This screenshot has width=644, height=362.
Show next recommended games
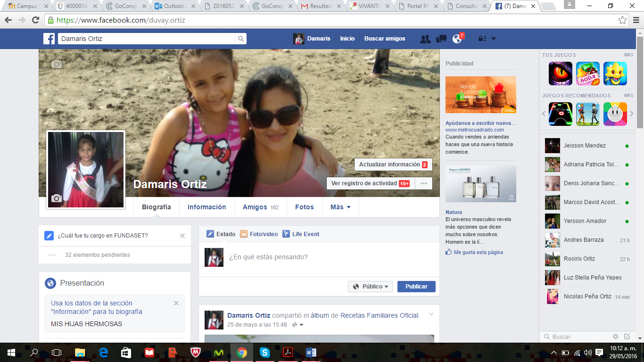(632, 114)
